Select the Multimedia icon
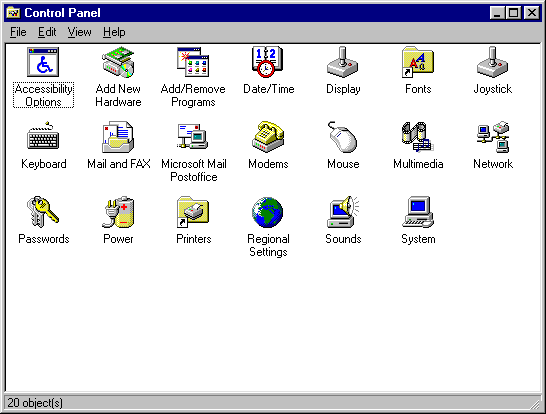The height and width of the screenshot is (414, 546). [x=418, y=137]
